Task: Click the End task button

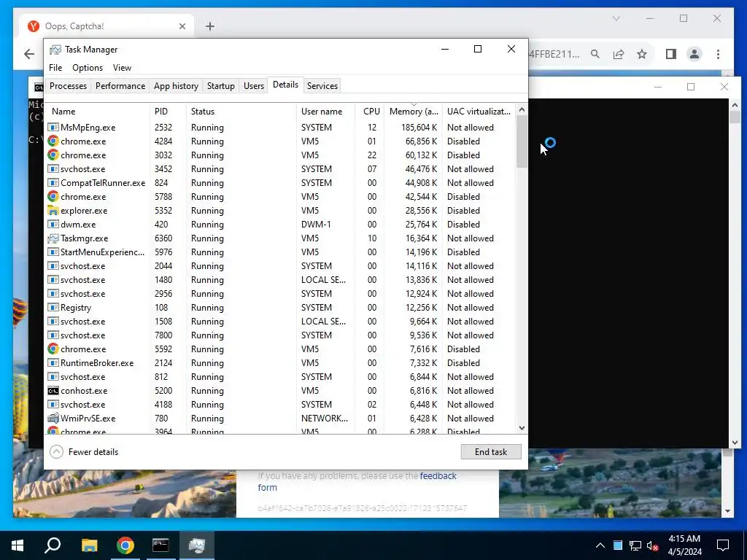Action: [x=491, y=452]
